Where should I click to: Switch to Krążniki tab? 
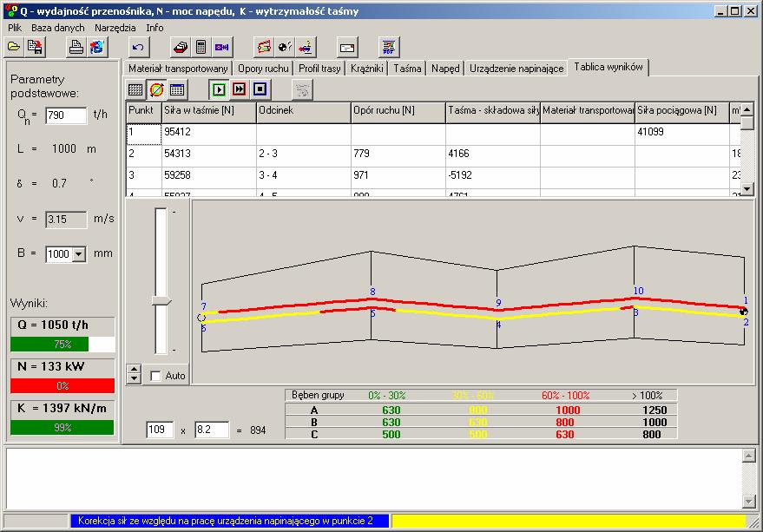pos(367,69)
